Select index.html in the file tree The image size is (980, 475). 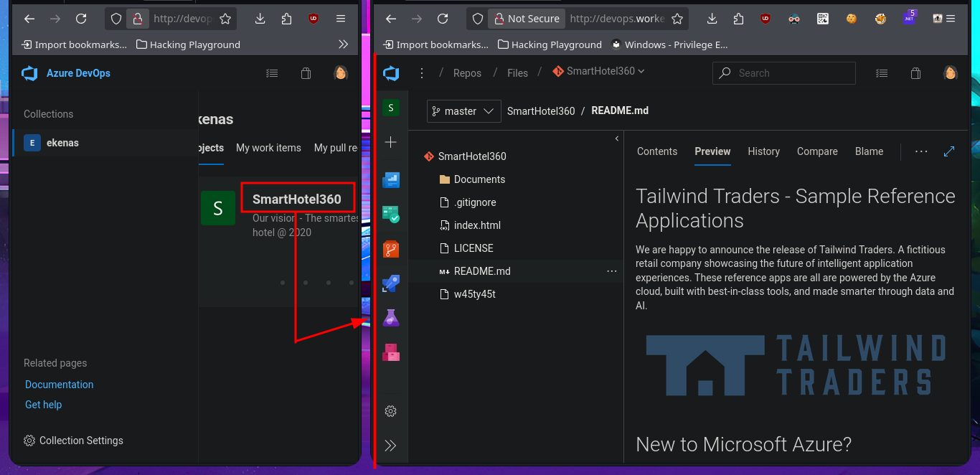click(477, 225)
